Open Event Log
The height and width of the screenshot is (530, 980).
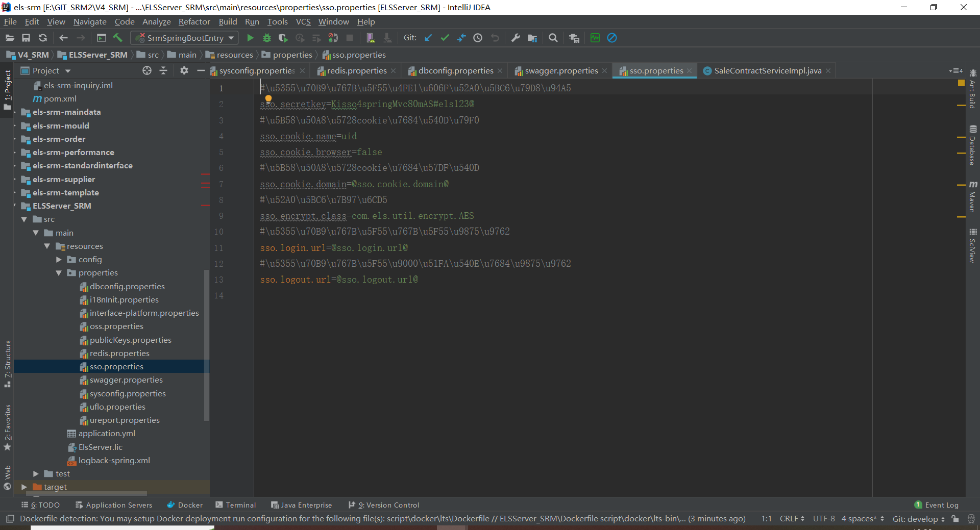point(936,505)
